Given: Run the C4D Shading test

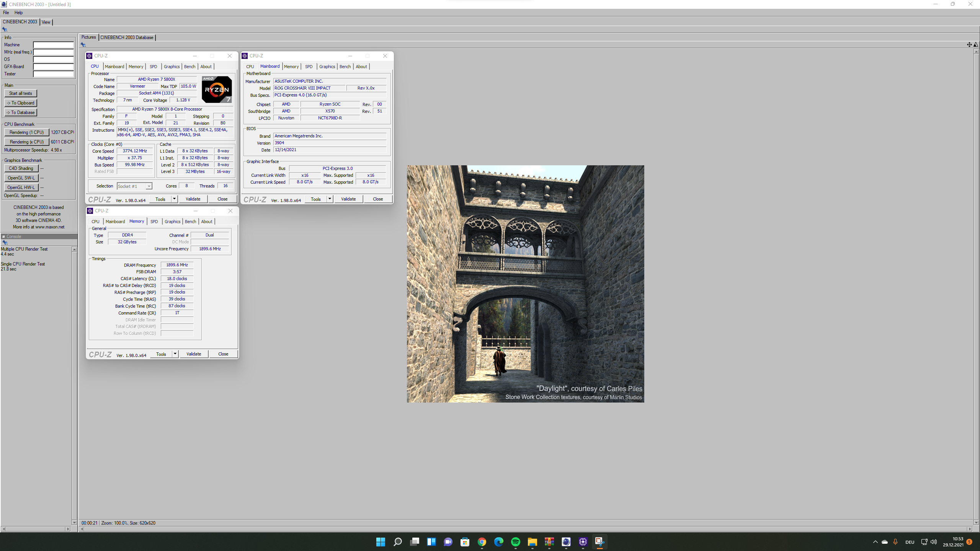Looking at the screenshot, I should 21,168.
